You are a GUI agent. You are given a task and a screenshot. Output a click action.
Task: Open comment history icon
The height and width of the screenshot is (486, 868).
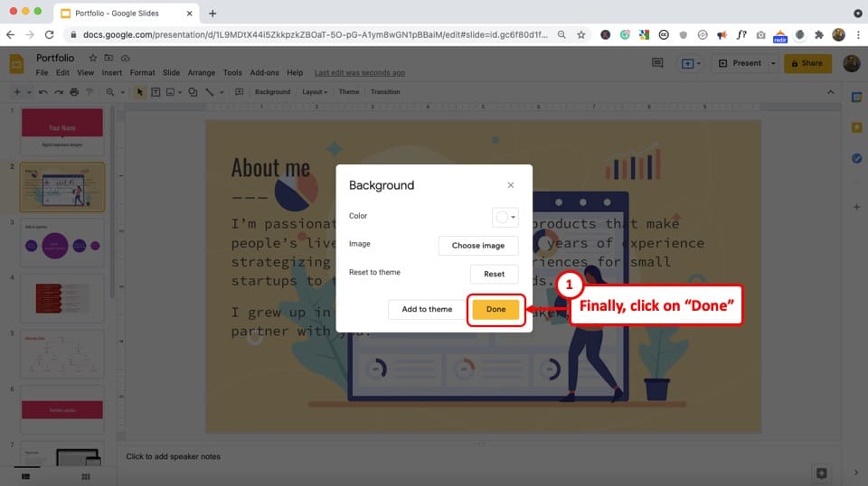(x=657, y=63)
